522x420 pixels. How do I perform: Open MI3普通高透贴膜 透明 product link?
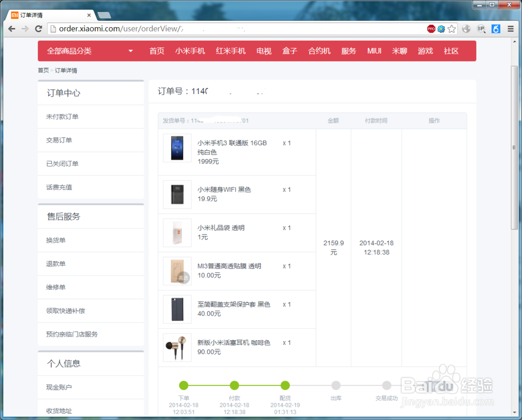pos(229,266)
